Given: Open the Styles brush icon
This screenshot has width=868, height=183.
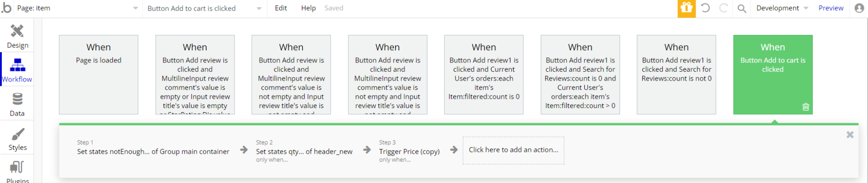Looking at the screenshot, I should 17,134.
